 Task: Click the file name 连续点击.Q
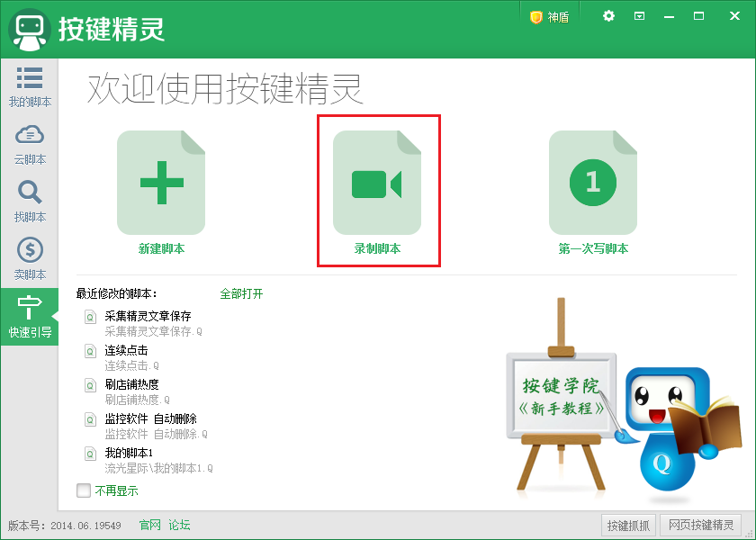(131, 366)
